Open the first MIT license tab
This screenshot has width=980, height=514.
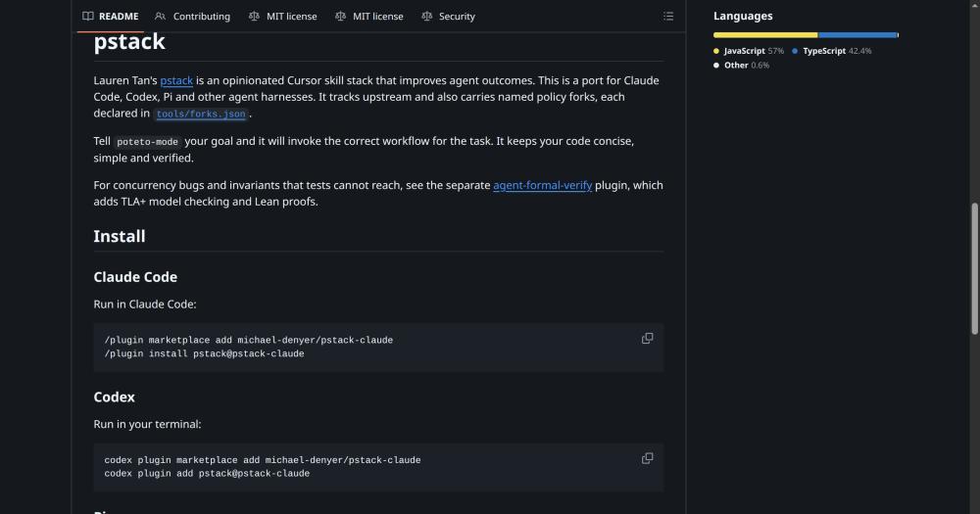tap(282, 17)
